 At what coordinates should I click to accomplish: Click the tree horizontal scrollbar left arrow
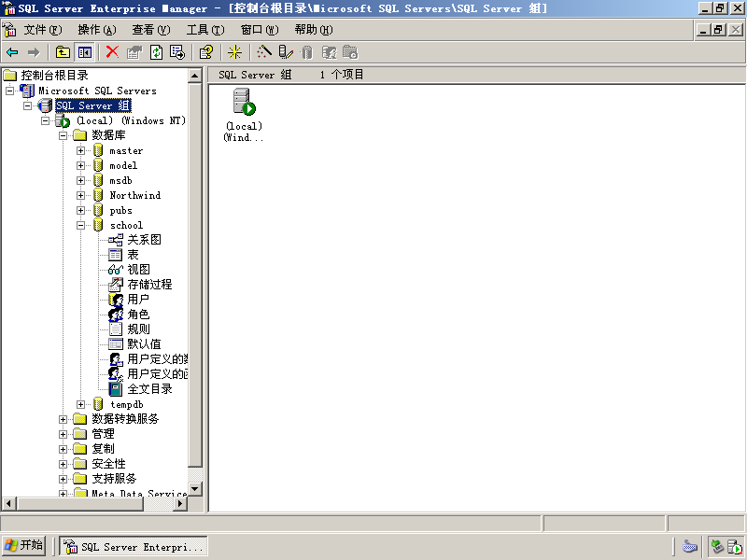8,503
